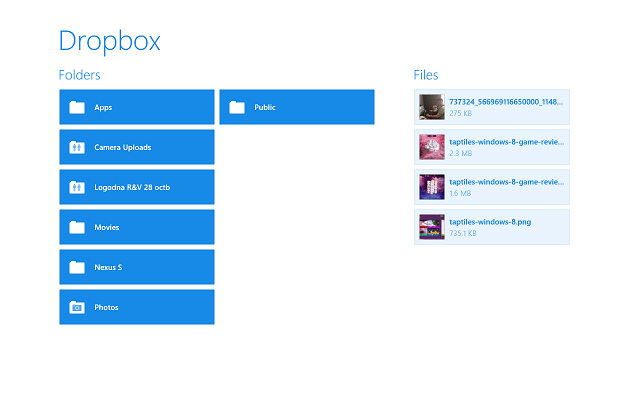This screenshot has width=640, height=400.
Task: Click the Dropbox page title
Action: [110, 41]
